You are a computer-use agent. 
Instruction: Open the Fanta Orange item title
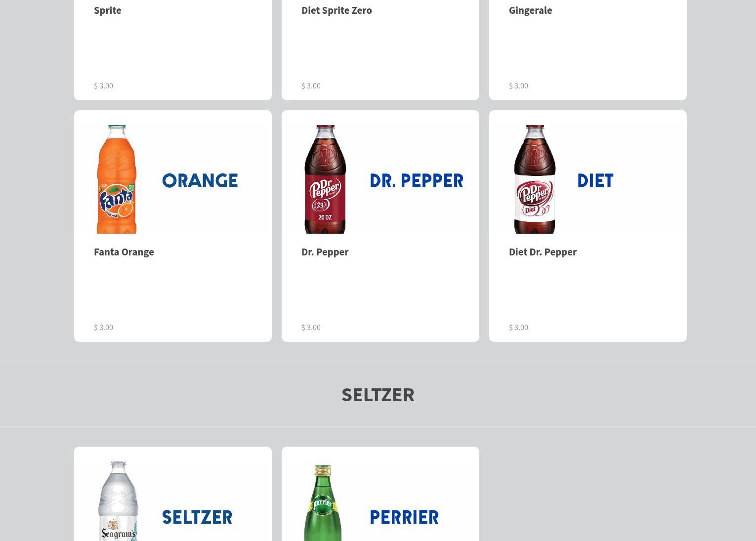(x=124, y=251)
